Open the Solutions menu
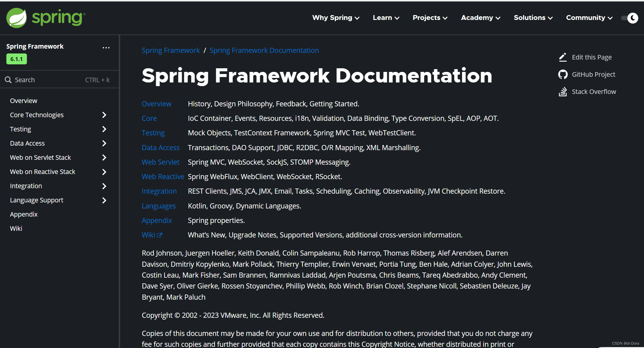644x348 pixels. point(533,18)
